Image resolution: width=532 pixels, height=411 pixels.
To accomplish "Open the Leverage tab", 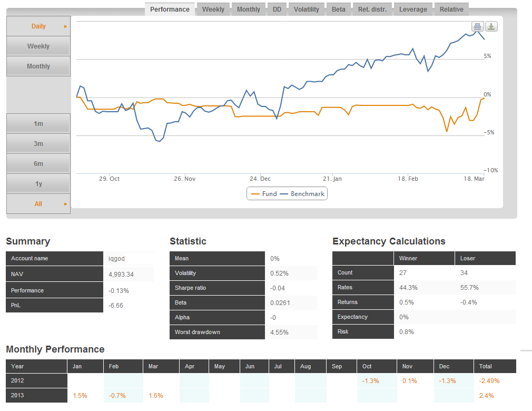I will (413, 9).
